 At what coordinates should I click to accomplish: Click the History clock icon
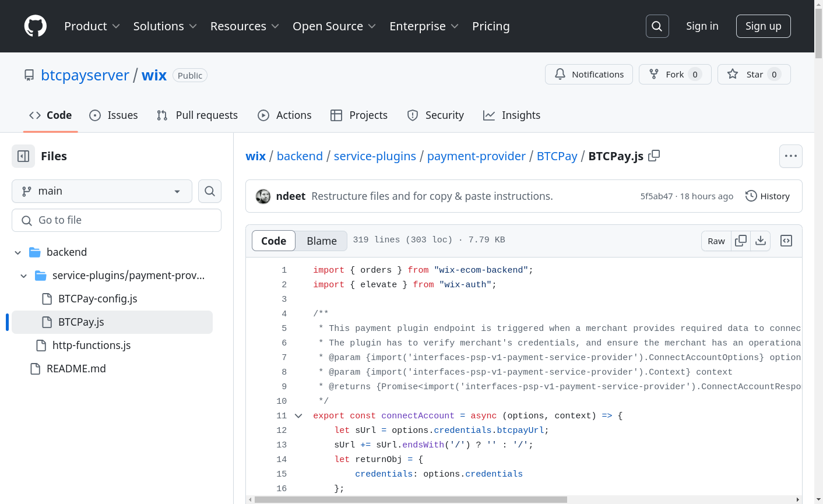pyautogui.click(x=751, y=196)
